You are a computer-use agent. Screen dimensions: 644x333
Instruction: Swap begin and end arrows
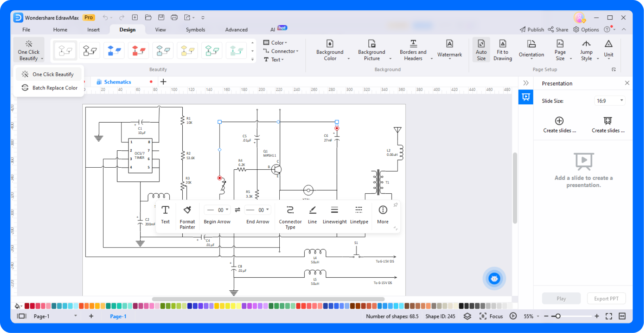[x=237, y=210]
